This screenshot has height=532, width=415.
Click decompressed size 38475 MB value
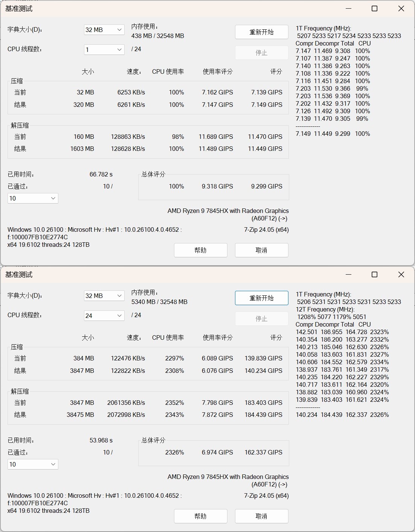(x=80, y=415)
